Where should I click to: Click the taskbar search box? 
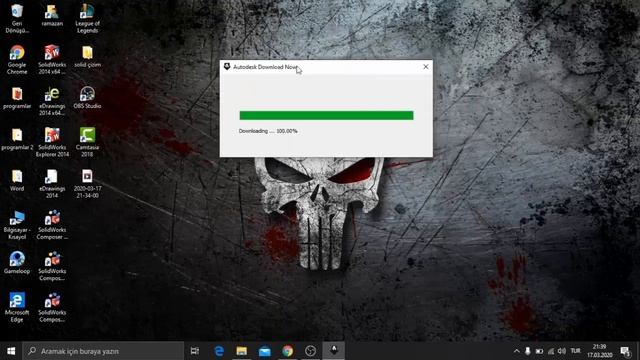click(103, 351)
